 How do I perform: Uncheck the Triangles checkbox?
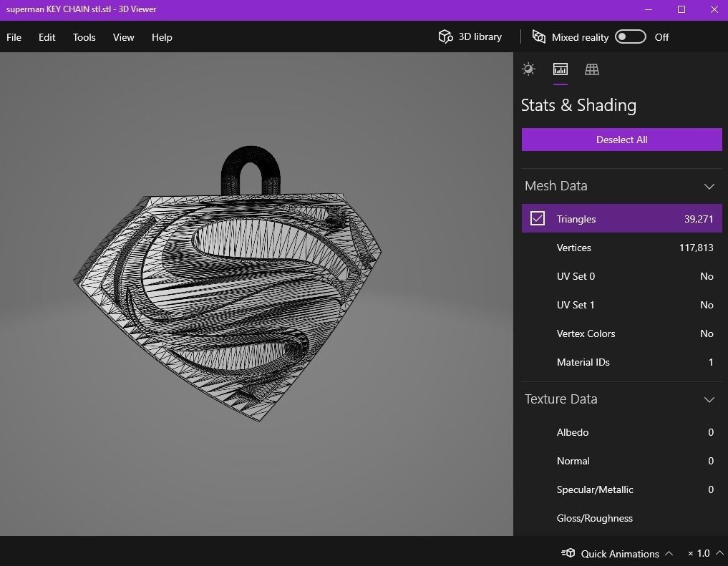point(537,218)
